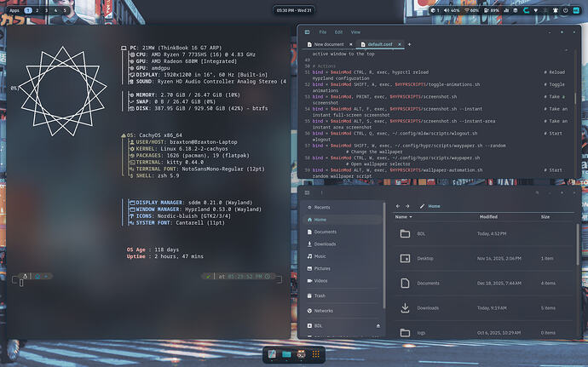Sort by the Name column header
Image resolution: width=588 pixels, height=367 pixels.
click(x=403, y=216)
